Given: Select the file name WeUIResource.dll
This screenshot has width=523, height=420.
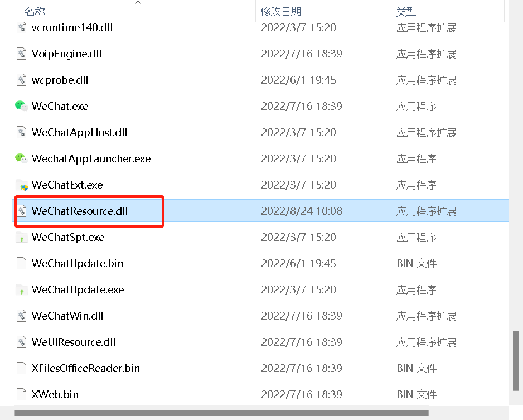Looking at the screenshot, I should point(74,342).
